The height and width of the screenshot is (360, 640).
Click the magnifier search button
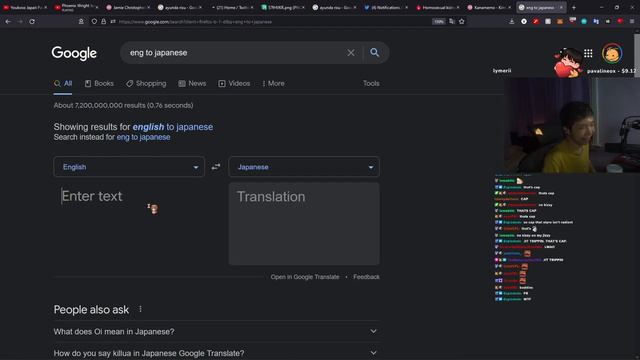(374, 53)
